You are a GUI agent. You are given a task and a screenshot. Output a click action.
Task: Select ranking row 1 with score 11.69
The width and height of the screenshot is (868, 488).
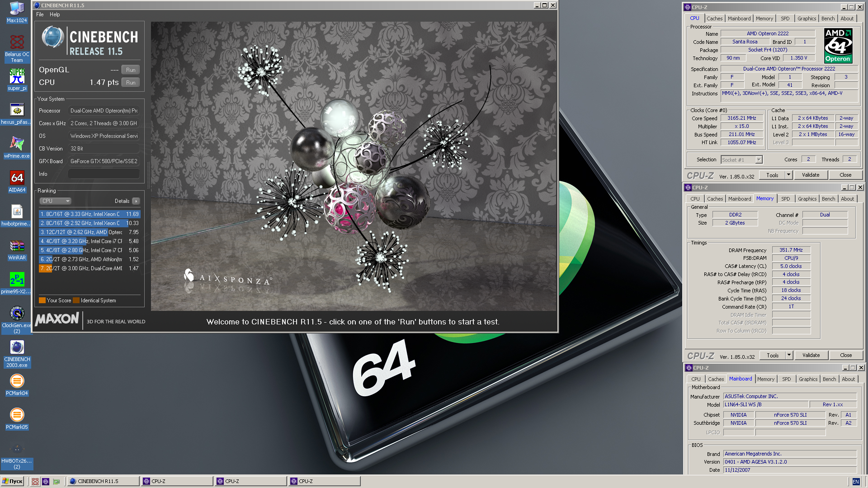point(90,214)
